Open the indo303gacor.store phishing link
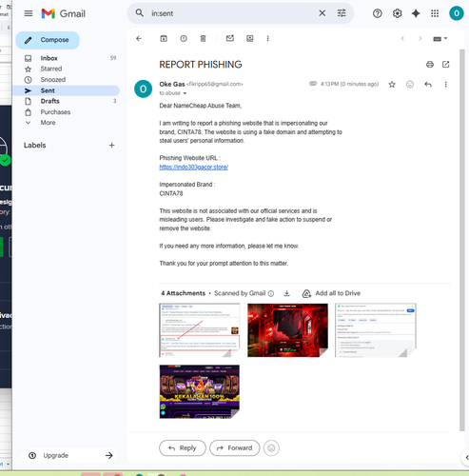Viewport: 469px width, 476px height. (x=193, y=167)
